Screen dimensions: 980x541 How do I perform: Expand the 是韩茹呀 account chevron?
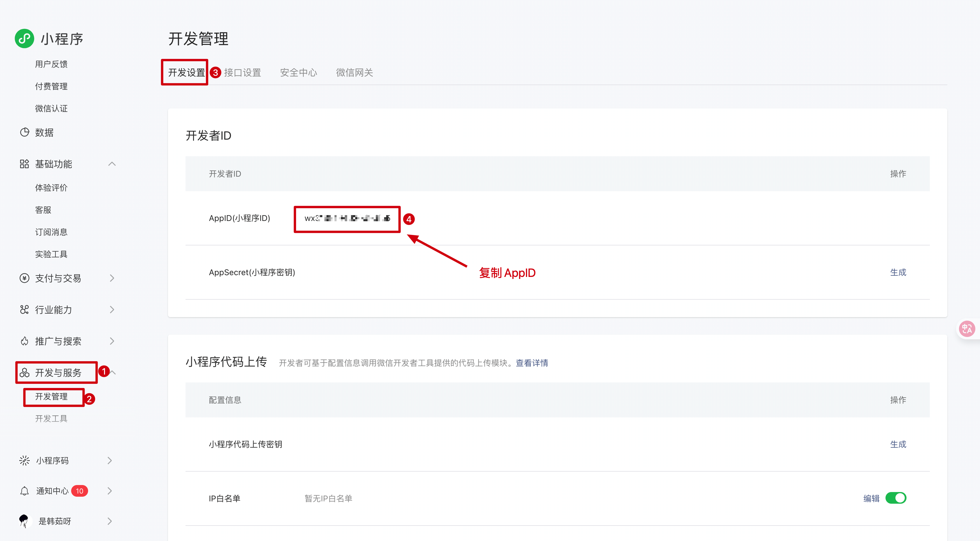coord(110,521)
